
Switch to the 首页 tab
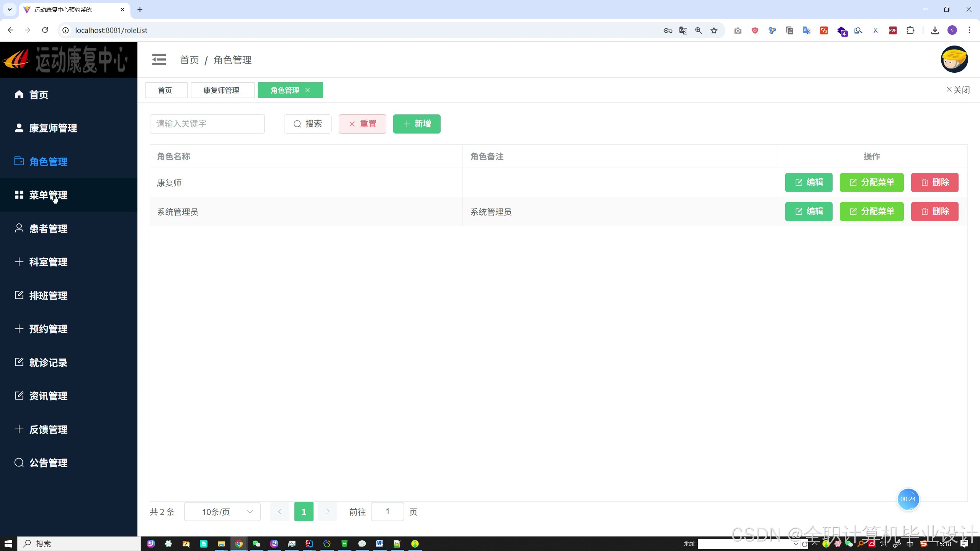(165, 90)
